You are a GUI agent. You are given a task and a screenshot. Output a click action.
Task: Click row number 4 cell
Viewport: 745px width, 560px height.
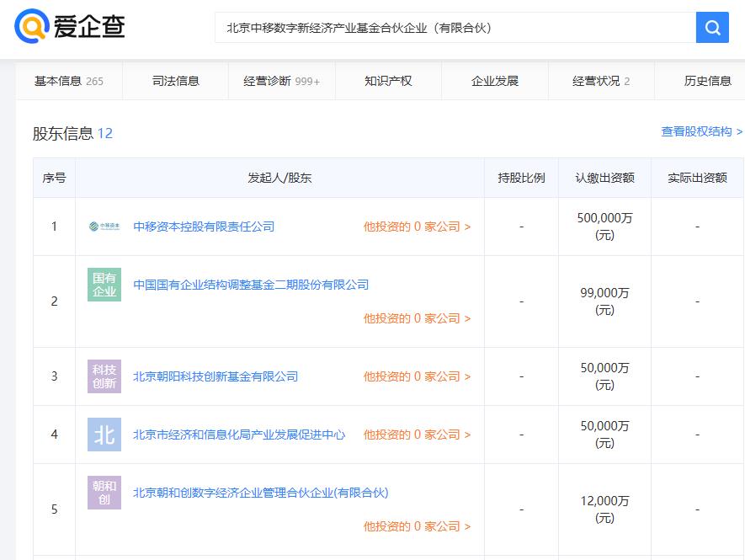point(54,434)
